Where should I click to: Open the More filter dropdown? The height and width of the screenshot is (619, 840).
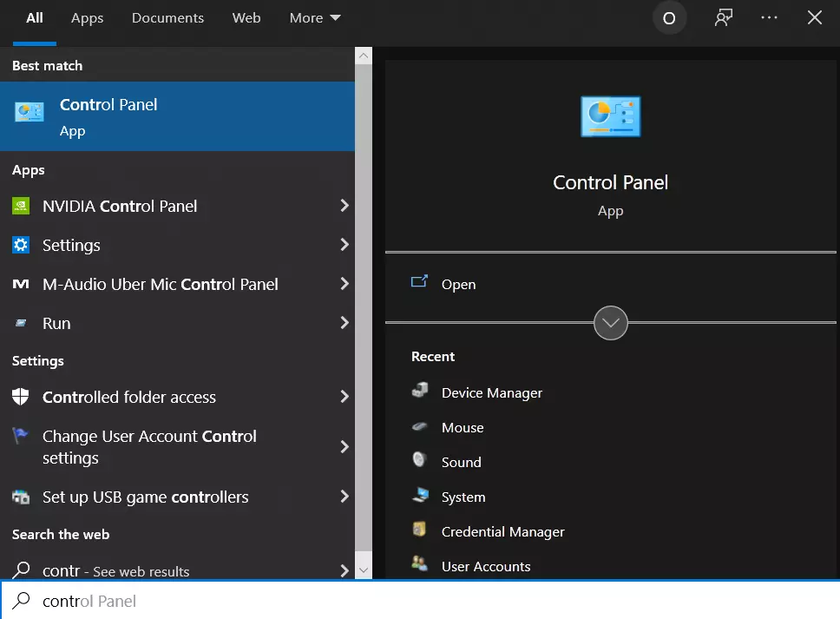pyautogui.click(x=315, y=18)
